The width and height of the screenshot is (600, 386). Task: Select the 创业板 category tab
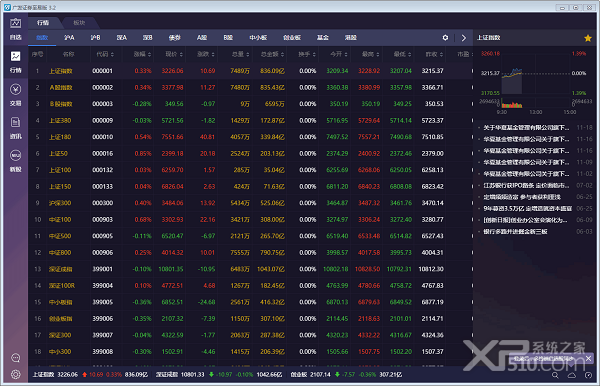pos(292,37)
